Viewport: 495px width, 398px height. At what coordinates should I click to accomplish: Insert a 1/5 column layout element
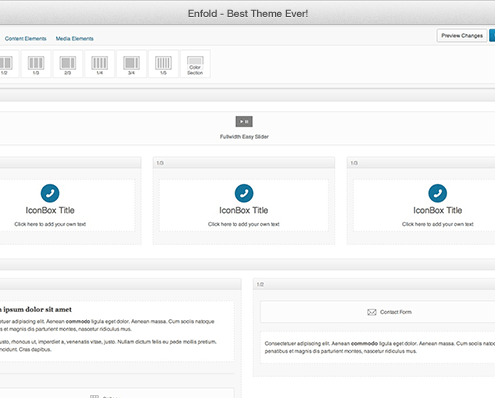pos(163,64)
